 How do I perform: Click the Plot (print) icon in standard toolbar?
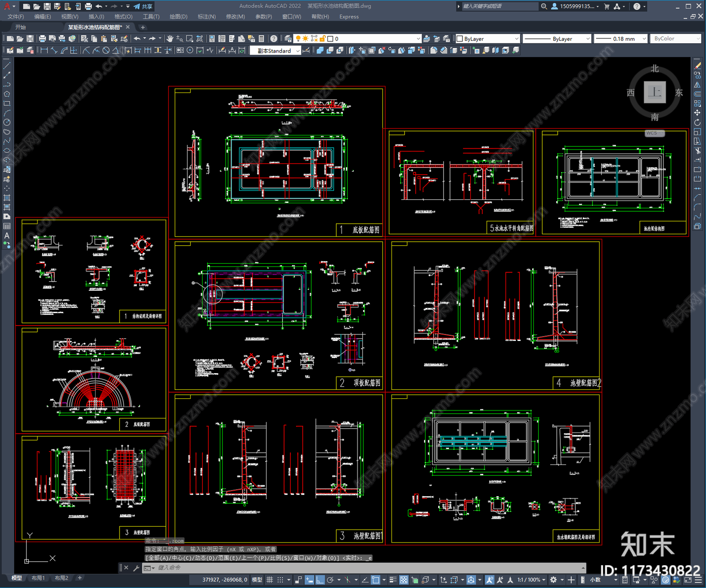pos(42,39)
